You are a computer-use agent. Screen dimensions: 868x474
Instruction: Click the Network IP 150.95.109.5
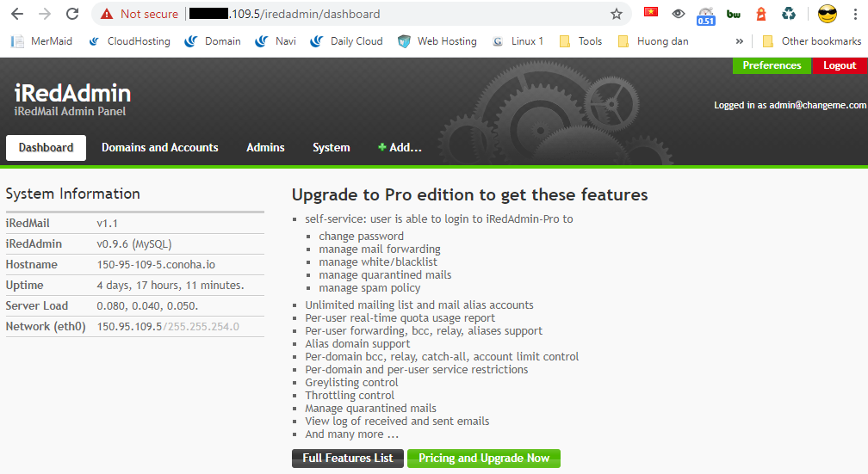click(x=129, y=326)
